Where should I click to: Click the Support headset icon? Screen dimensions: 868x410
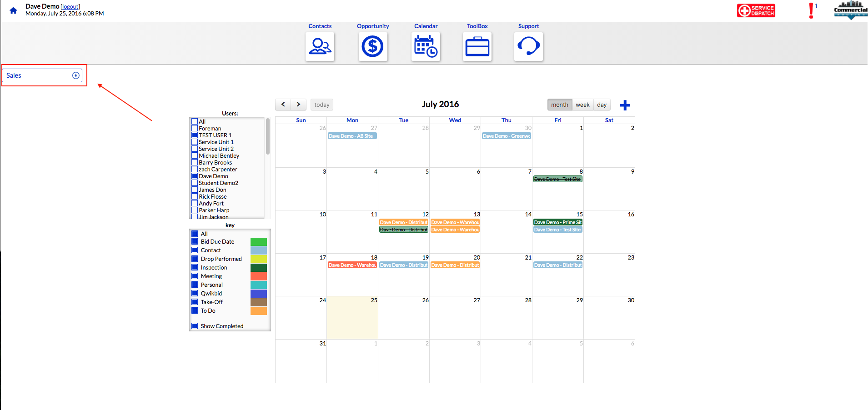click(528, 46)
